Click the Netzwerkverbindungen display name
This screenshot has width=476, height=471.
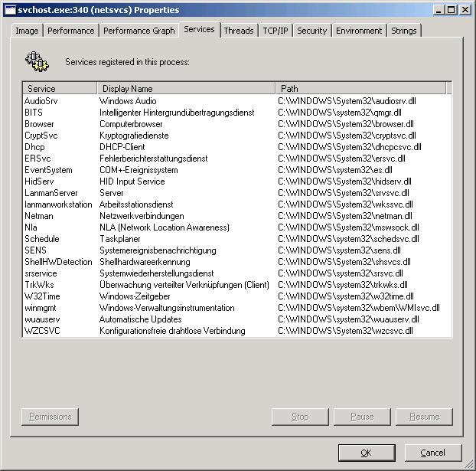pos(142,216)
